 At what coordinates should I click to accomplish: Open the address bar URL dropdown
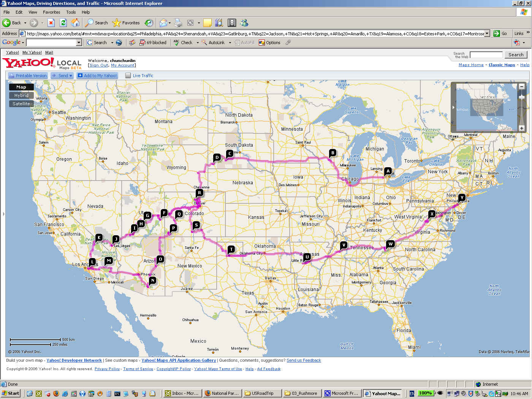(x=487, y=33)
